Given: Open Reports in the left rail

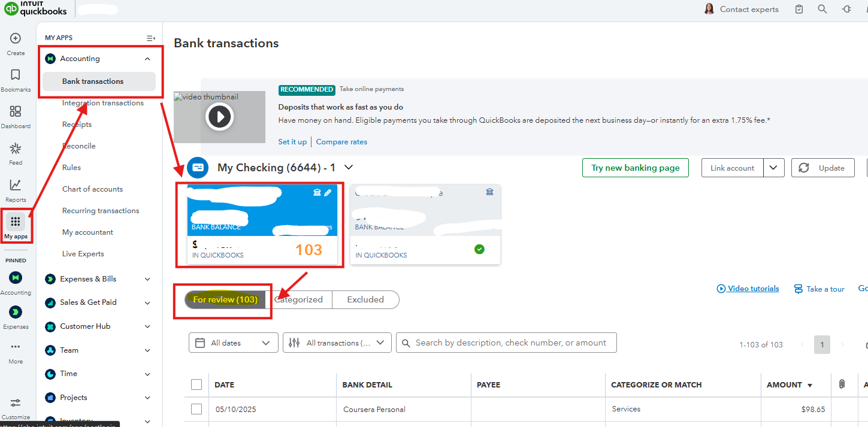Looking at the screenshot, I should pos(16,185).
